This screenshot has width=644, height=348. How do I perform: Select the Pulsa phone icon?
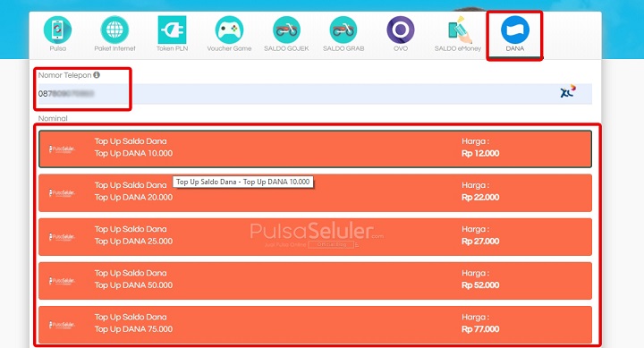pyautogui.click(x=57, y=30)
